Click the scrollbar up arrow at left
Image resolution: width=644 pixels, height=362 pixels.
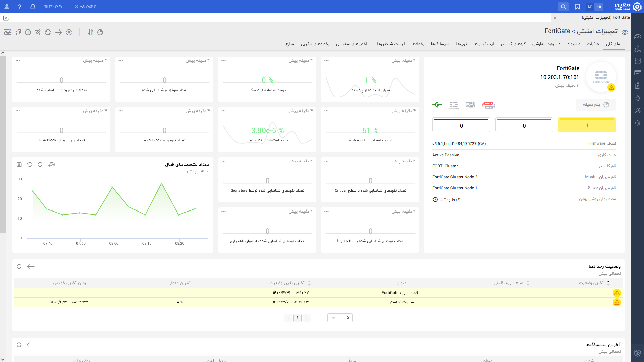click(x=3, y=53)
